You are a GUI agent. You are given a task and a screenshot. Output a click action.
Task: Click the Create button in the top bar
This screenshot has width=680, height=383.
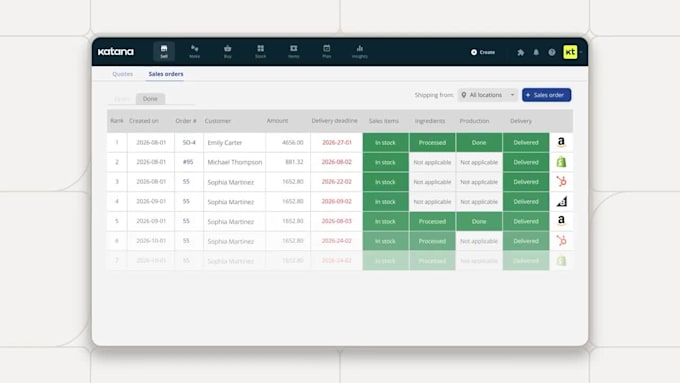pos(483,52)
